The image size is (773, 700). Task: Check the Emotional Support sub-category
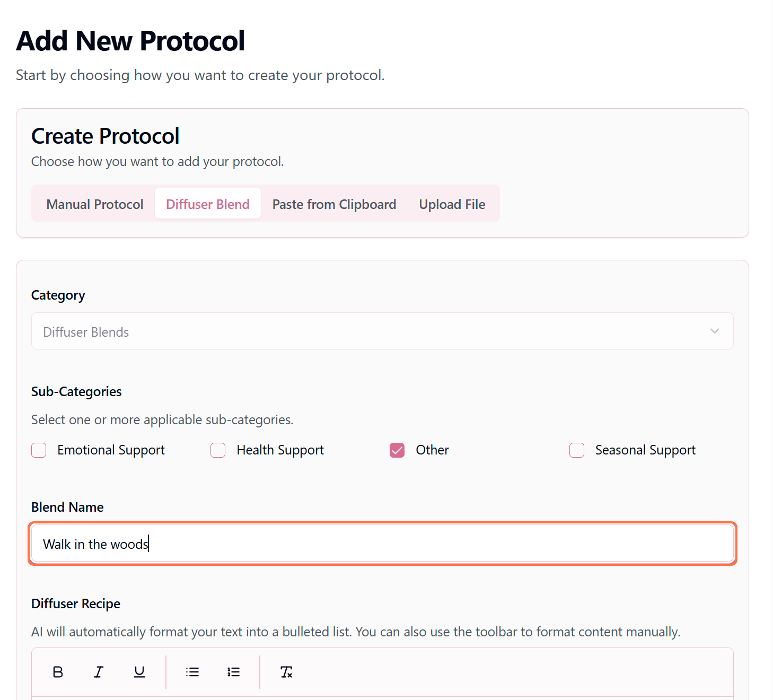click(x=39, y=450)
